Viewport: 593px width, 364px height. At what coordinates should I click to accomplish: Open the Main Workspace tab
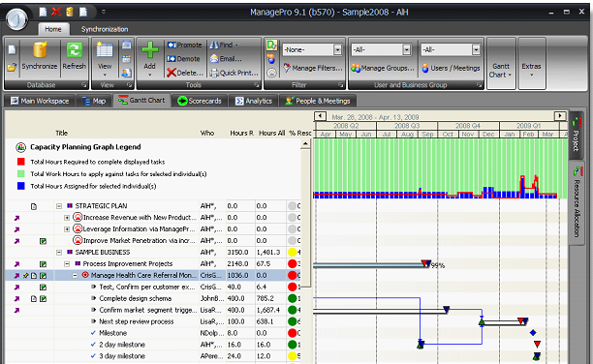(40, 101)
